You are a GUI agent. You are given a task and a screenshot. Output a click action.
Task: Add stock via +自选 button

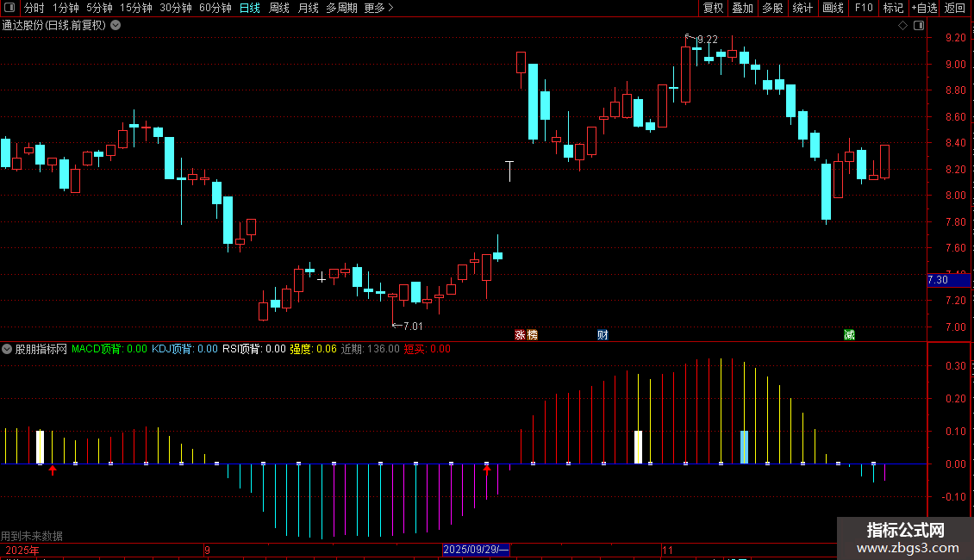tap(924, 8)
